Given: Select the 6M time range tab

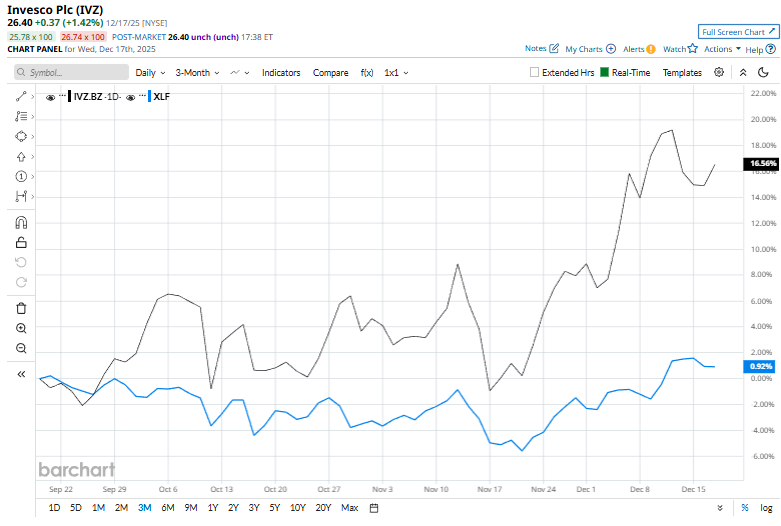Looking at the screenshot, I should click(168, 508).
